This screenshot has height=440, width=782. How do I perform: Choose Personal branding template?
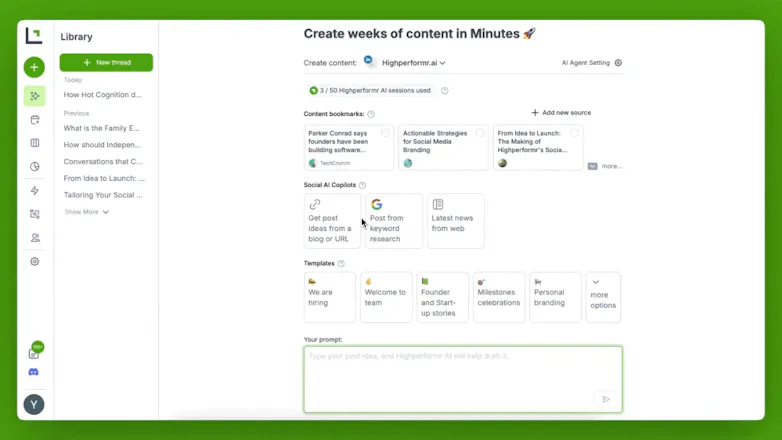(555, 297)
